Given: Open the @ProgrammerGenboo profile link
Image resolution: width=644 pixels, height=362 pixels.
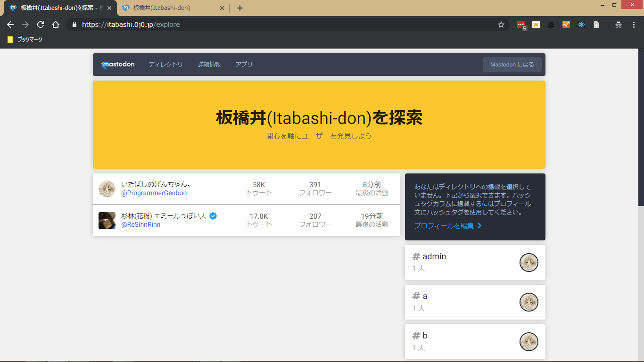Looking at the screenshot, I should 154,193.
